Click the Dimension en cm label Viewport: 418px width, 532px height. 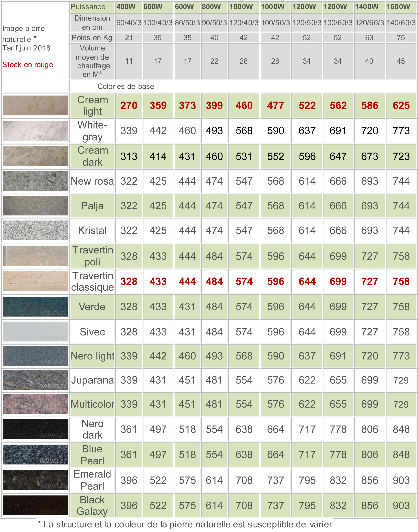click(92, 23)
